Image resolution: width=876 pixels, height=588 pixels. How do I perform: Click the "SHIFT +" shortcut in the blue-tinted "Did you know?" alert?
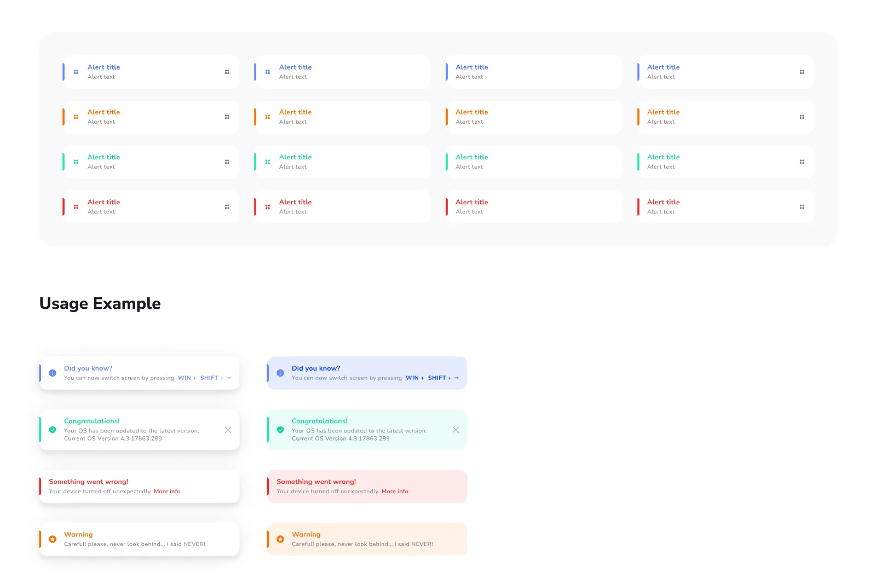[439, 378]
